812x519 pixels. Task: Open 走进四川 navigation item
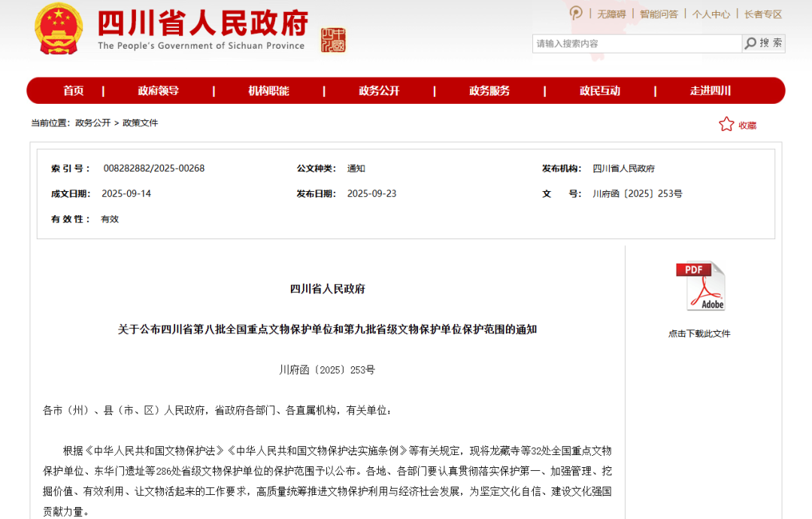click(x=710, y=91)
